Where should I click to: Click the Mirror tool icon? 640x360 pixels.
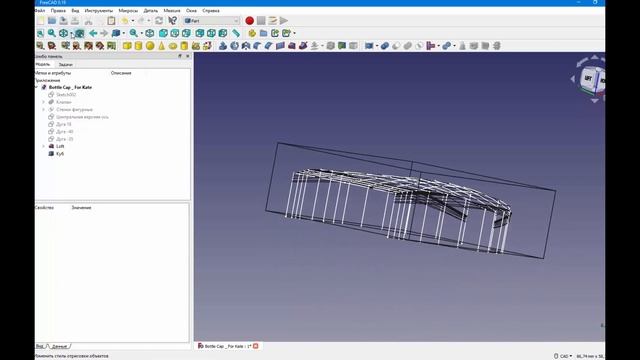pyautogui.click(x=246, y=46)
